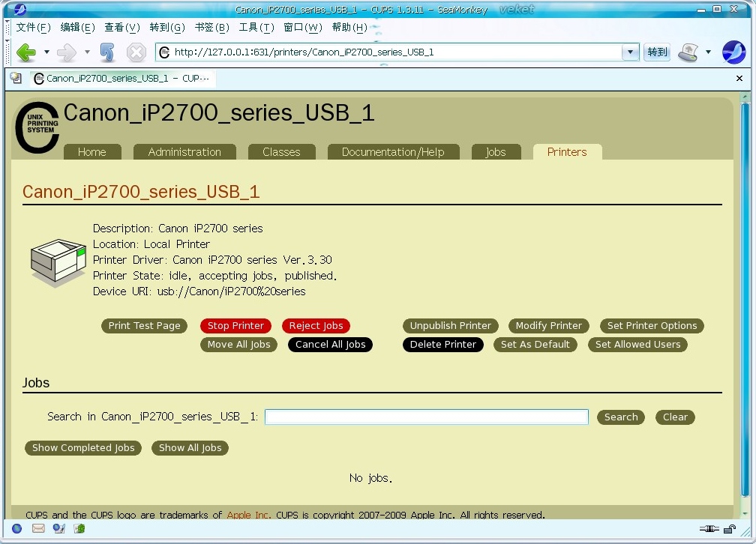Open the 帮助(H) menu
This screenshot has width=756, height=544.
click(x=349, y=28)
